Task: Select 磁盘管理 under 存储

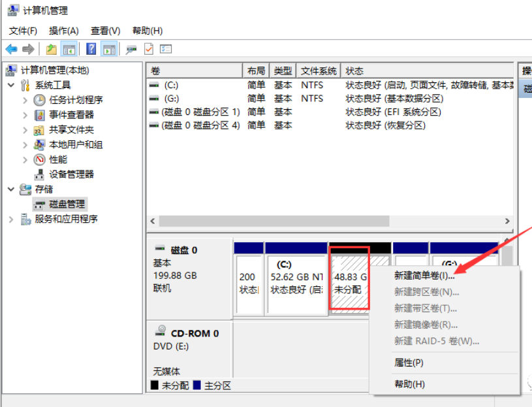Action: coord(67,204)
